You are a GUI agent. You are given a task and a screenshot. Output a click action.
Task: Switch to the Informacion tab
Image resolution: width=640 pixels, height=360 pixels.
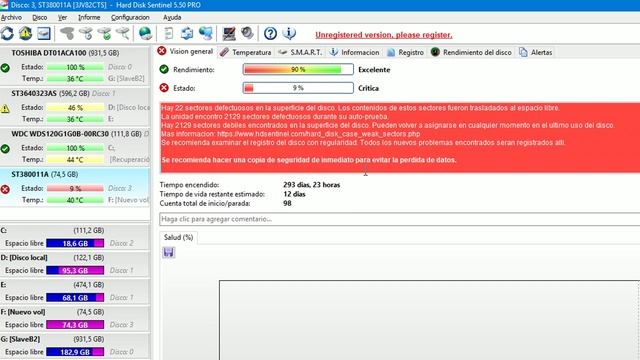[x=354, y=52]
